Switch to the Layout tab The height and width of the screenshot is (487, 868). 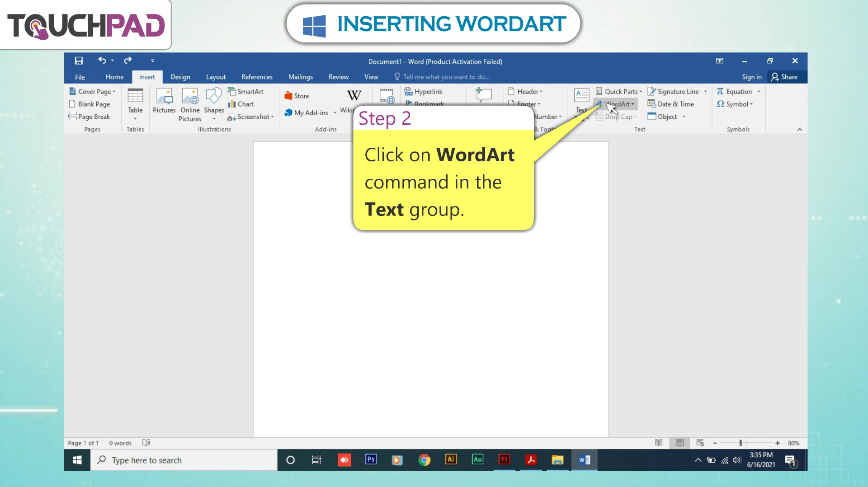(x=216, y=77)
